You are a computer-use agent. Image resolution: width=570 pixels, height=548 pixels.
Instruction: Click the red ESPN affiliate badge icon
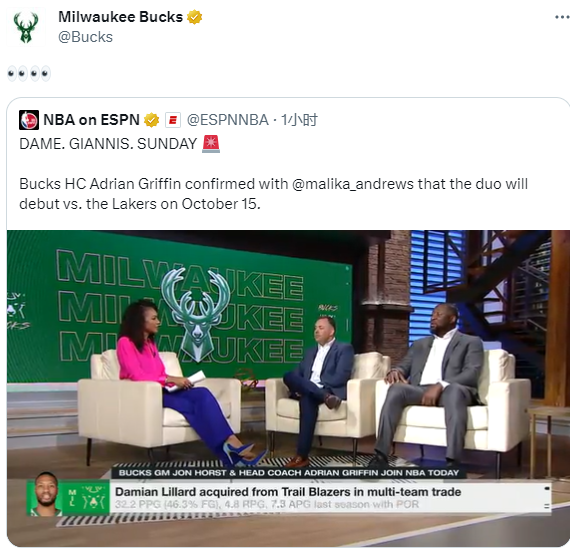coord(173,120)
